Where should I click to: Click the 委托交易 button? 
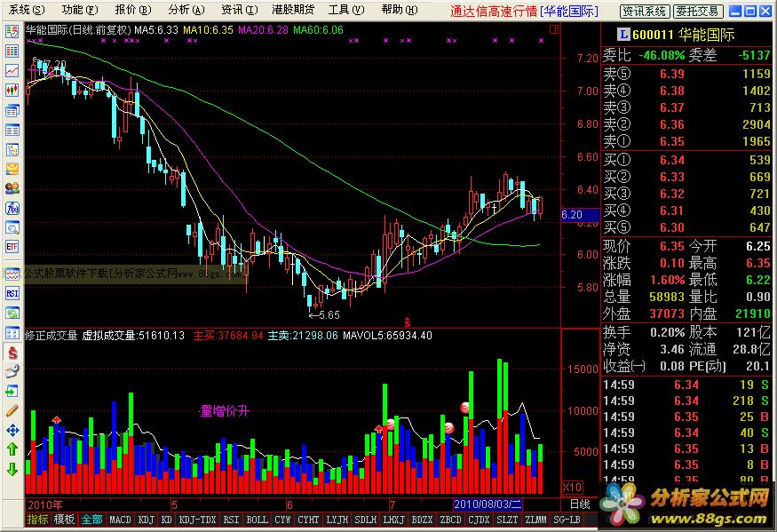[698, 11]
